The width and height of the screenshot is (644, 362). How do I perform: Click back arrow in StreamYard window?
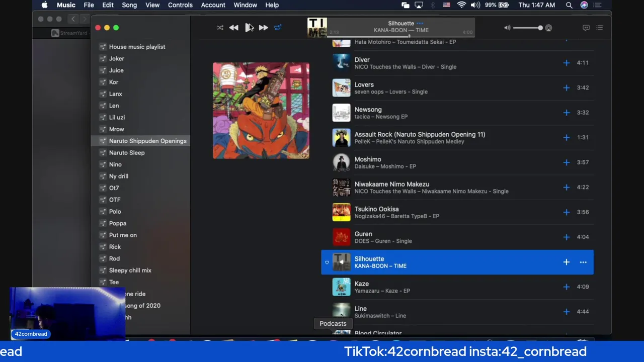click(73, 19)
